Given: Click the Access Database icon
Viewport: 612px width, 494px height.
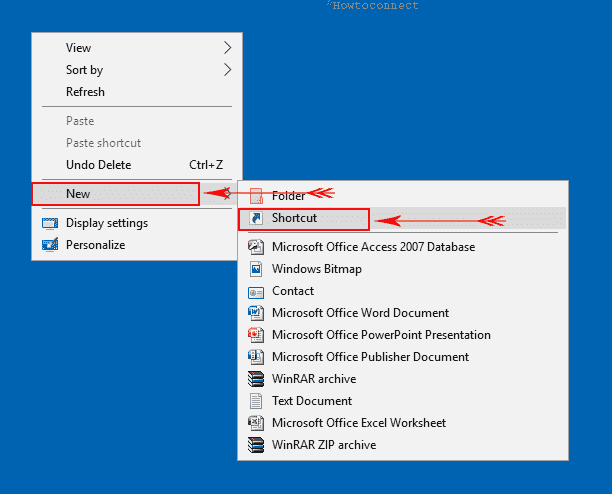Looking at the screenshot, I should (x=256, y=247).
